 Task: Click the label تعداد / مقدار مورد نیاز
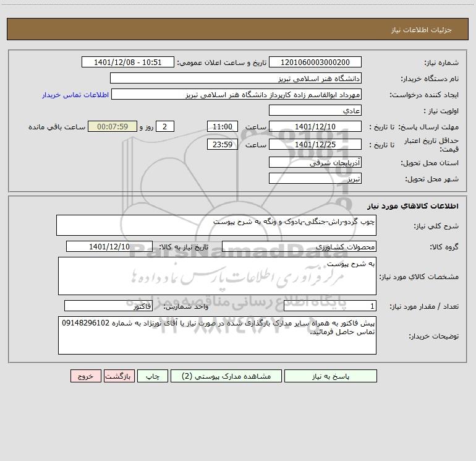[x=424, y=307]
